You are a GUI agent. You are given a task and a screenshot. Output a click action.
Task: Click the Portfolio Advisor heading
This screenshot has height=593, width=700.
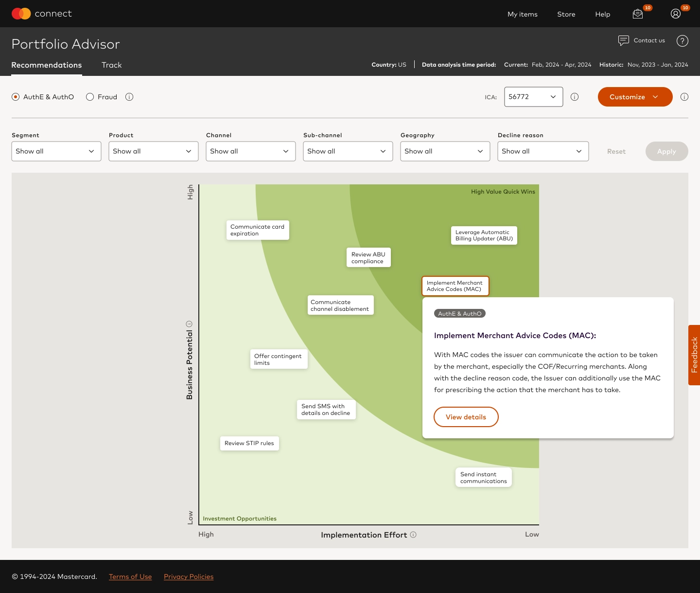coord(66,44)
